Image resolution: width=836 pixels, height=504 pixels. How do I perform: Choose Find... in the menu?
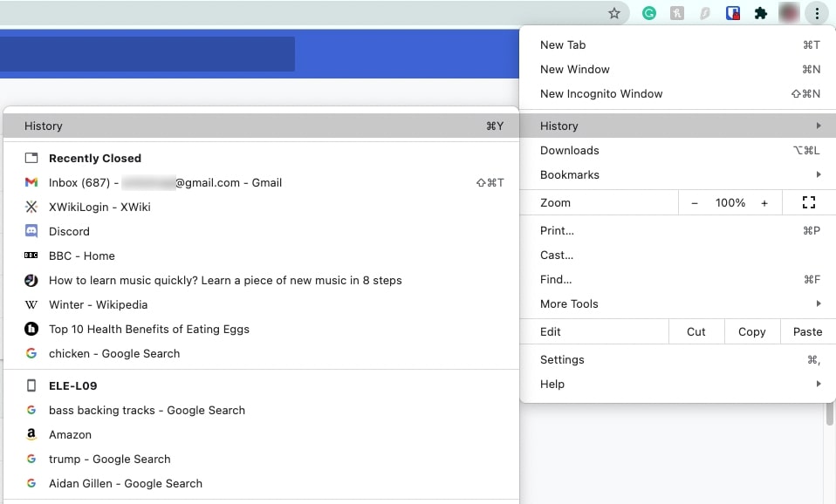pos(678,279)
